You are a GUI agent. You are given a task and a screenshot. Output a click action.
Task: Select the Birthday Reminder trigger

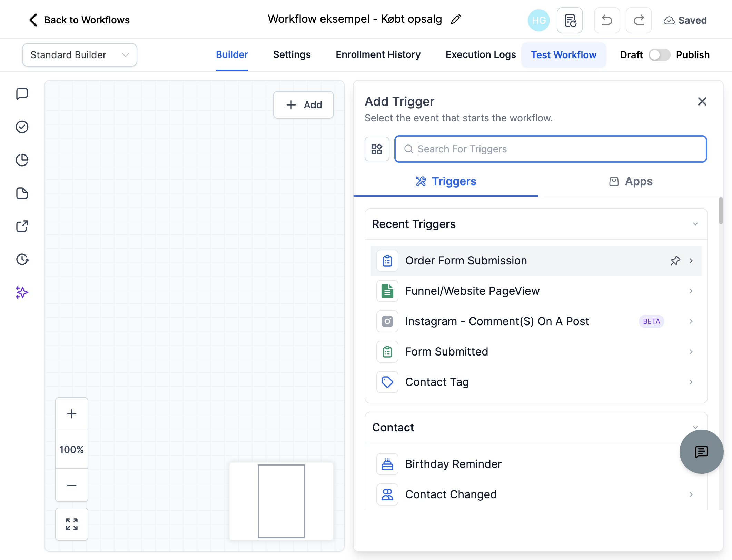point(536,464)
